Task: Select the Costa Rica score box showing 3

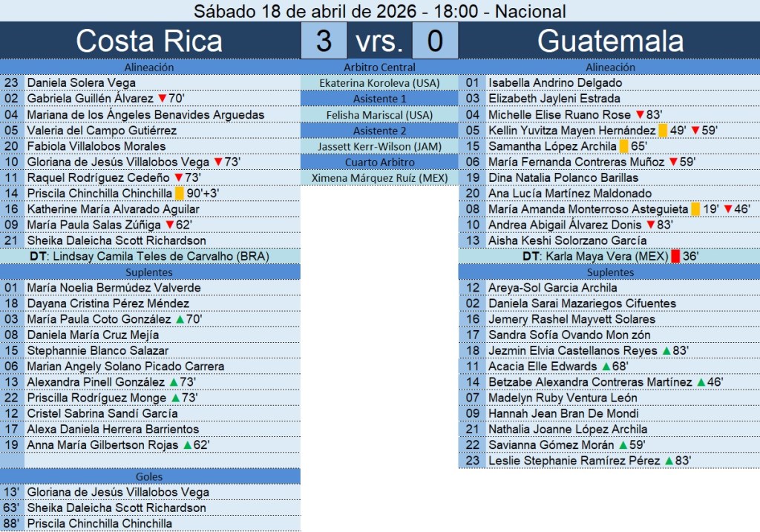Action: coord(324,41)
